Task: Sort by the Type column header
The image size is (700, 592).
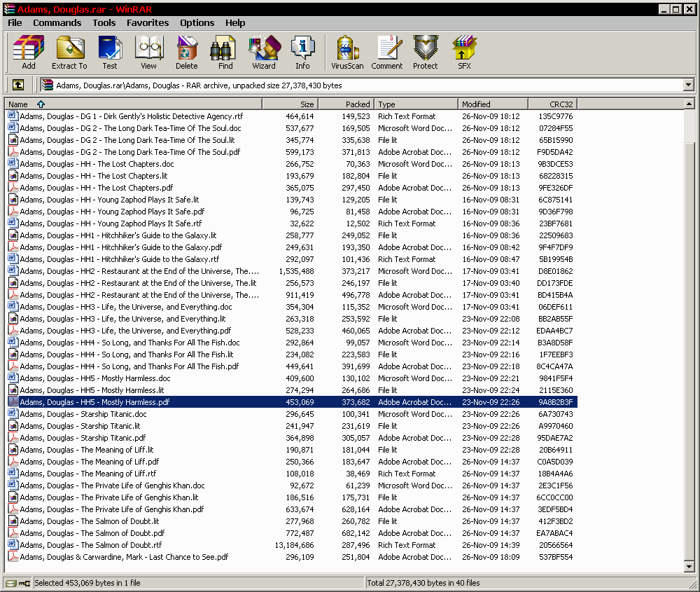Action: pyautogui.click(x=416, y=104)
